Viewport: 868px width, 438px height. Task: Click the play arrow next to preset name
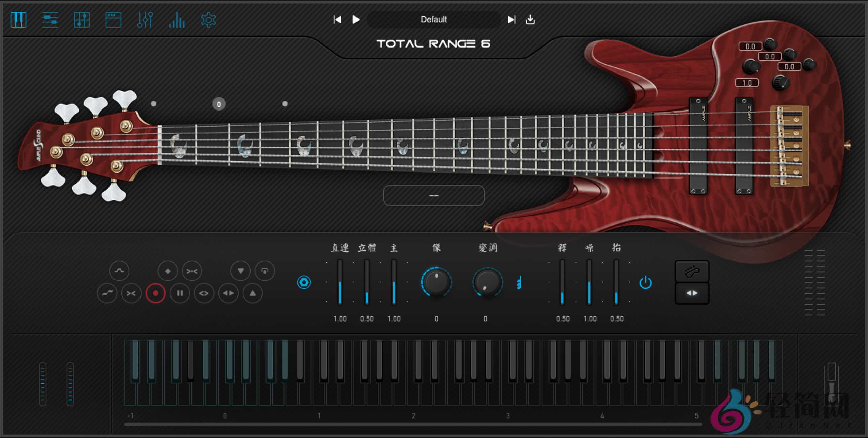356,20
